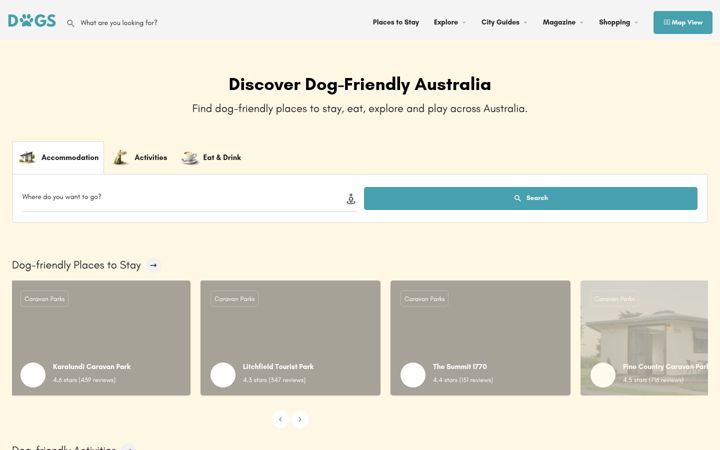Open the Karalundi Caravan Park card
The height and width of the screenshot is (450, 720).
coord(101,338)
